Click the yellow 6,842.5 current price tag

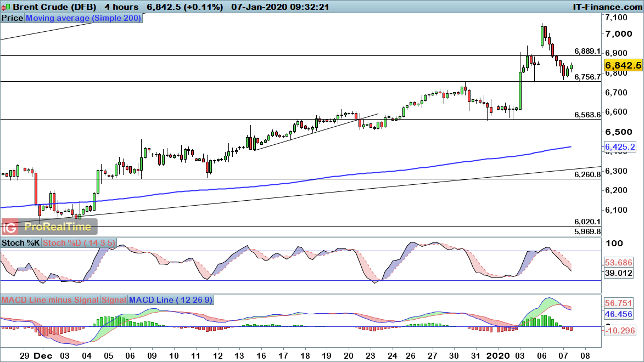click(x=623, y=65)
